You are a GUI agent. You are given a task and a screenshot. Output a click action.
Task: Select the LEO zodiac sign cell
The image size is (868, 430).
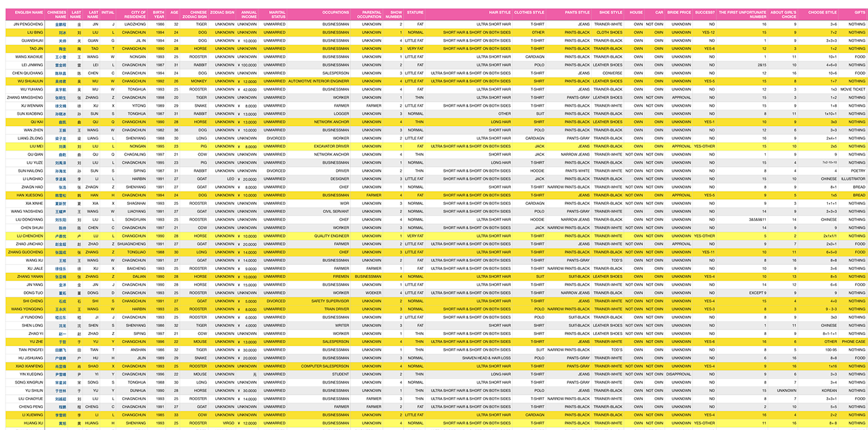click(231, 179)
